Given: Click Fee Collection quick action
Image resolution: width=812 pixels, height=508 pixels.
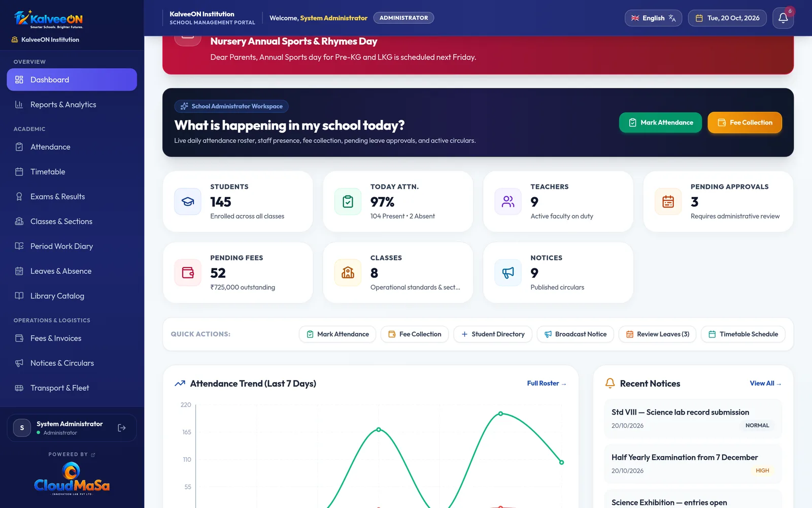Looking at the screenshot, I should [415, 334].
